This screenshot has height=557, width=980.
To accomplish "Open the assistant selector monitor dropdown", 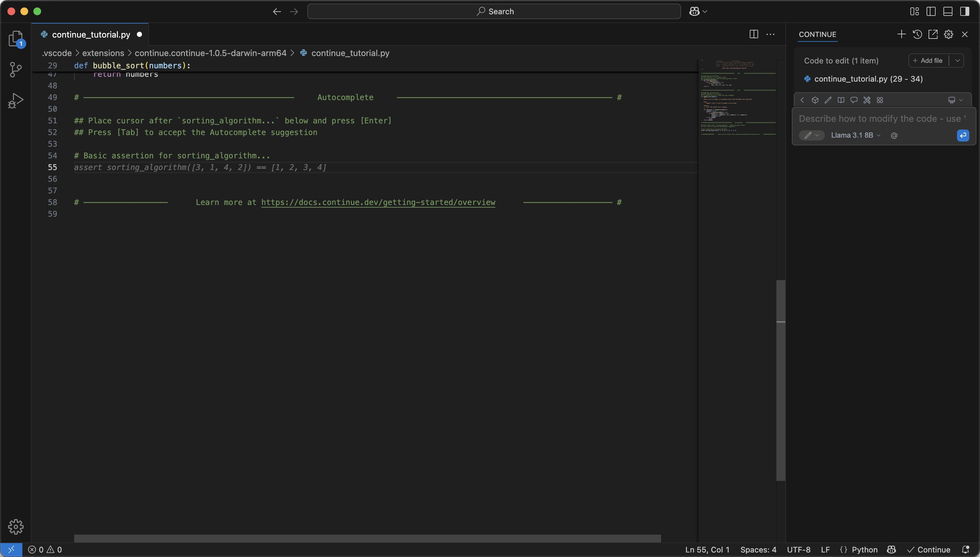I will (955, 100).
